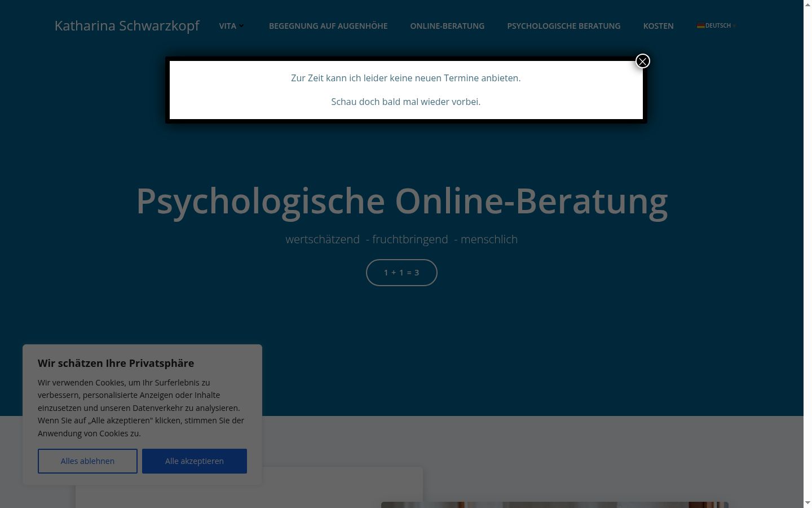Screen dimensions: 812x508
Task: Expand the VITA menu chevron
Action: click(241, 25)
